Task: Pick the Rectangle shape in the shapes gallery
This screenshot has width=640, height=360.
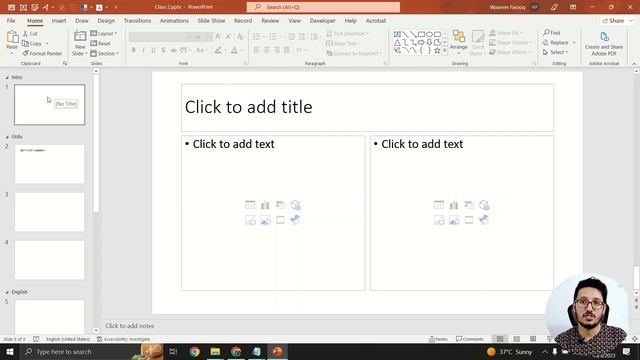Action: pyautogui.click(x=421, y=34)
